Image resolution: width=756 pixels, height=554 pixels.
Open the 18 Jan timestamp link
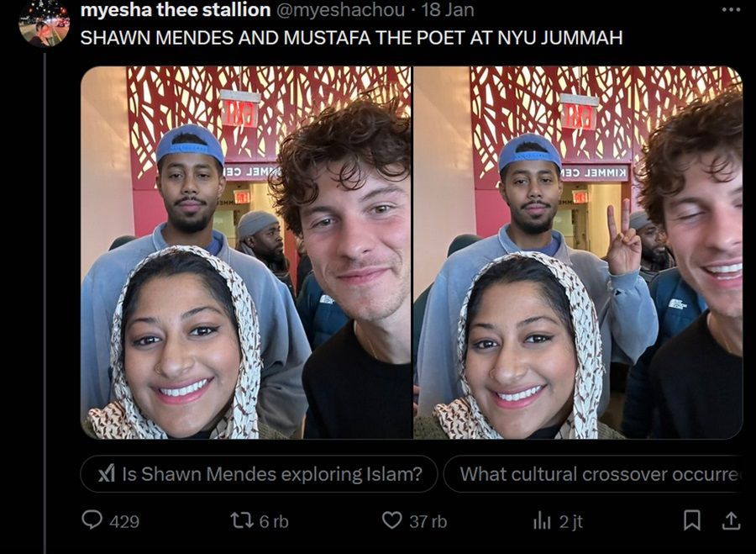pos(448,9)
